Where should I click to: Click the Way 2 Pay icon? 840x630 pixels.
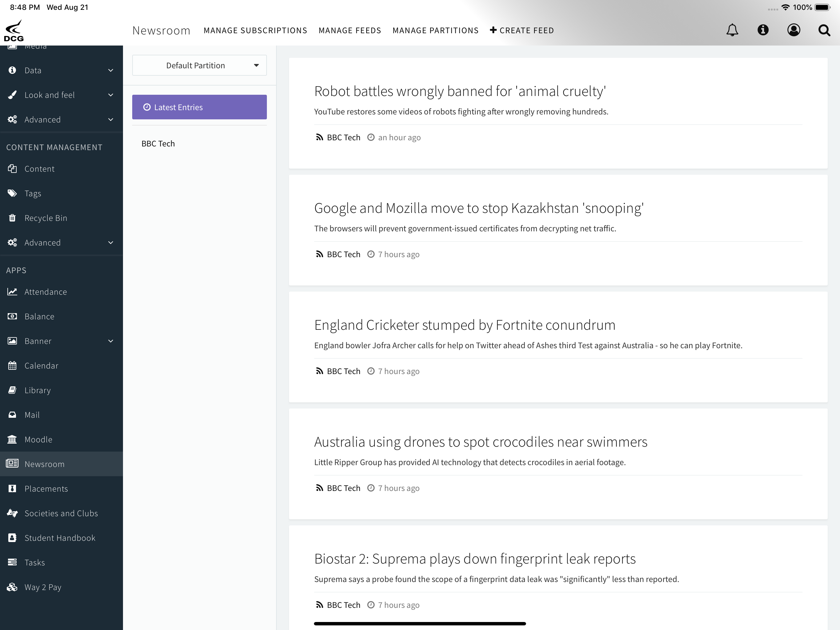click(12, 587)
